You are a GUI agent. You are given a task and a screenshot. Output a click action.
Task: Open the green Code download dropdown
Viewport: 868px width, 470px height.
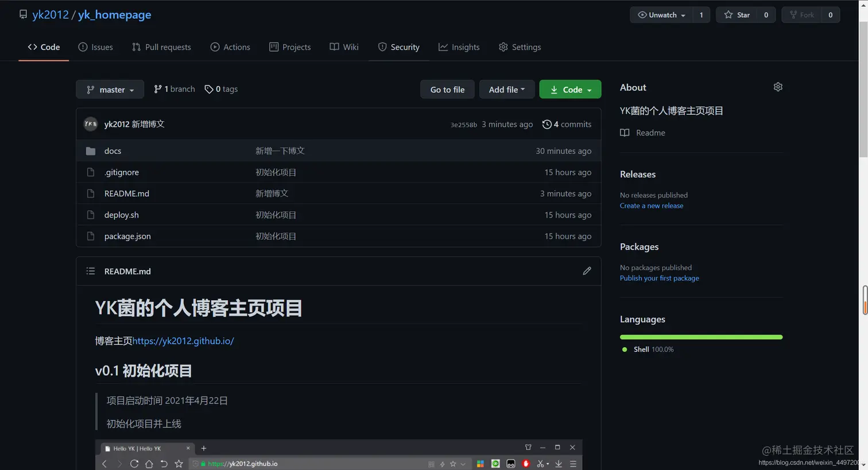(570, 90)
